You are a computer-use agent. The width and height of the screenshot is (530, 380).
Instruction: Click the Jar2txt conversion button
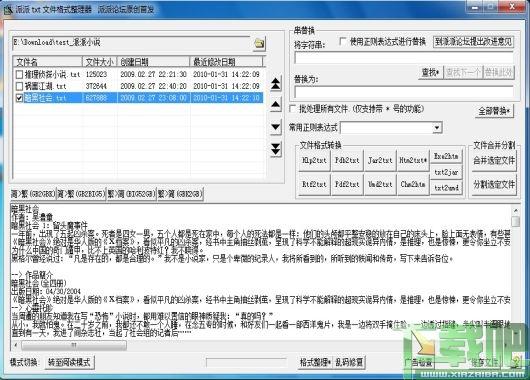click(x=380, y=160)
